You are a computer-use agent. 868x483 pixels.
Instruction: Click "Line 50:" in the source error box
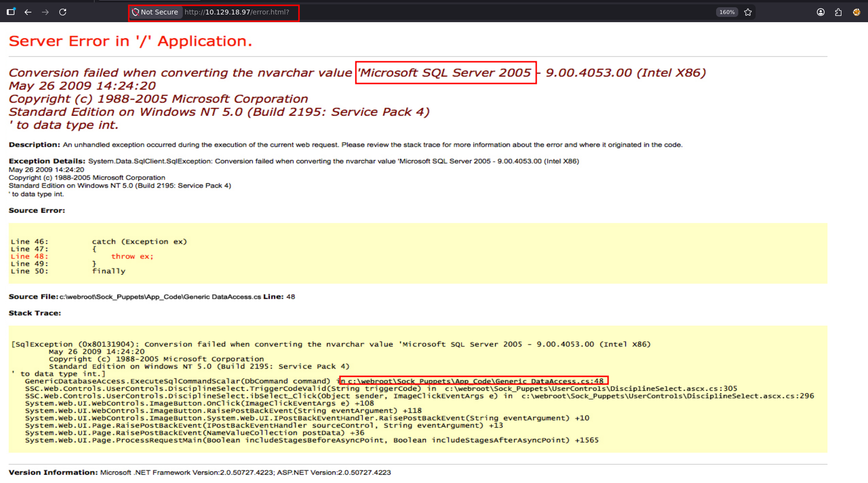[29, 271]
